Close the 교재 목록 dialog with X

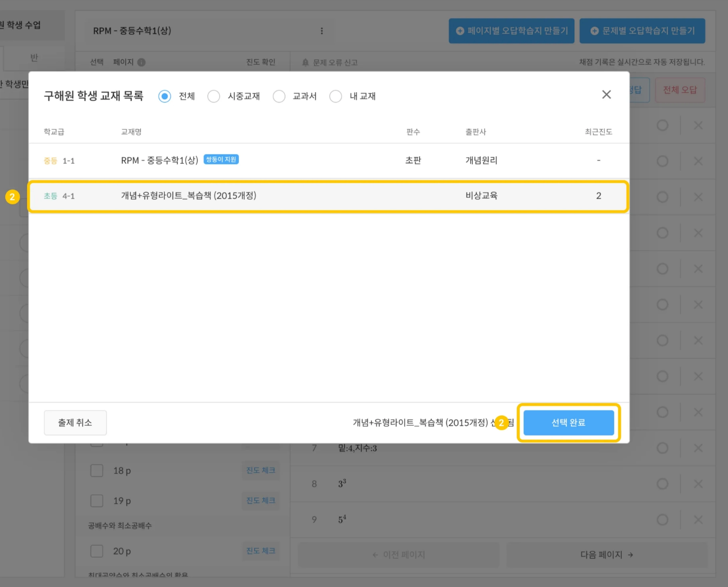point(606,95)
